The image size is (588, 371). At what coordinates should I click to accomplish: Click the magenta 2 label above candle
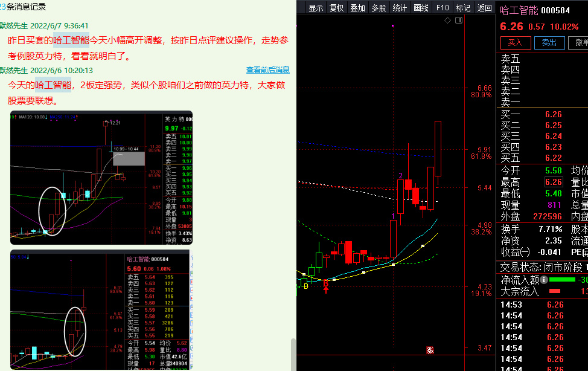click(x=400, y=176)
